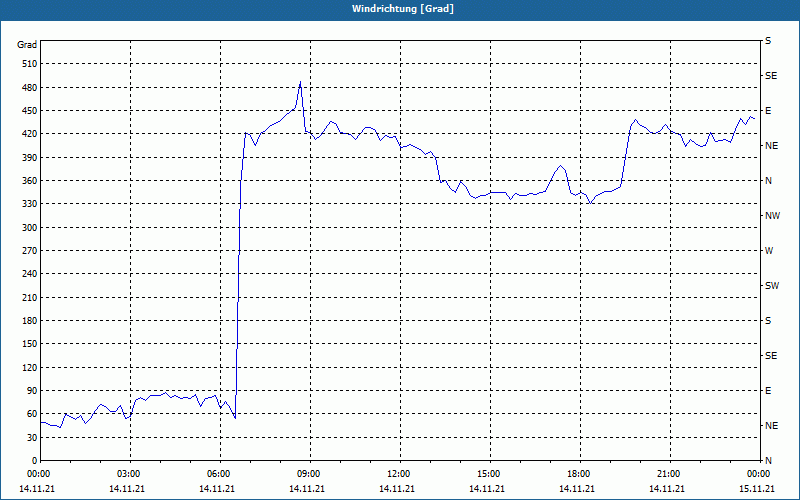Select the NE compass label beside 45-degree level

pos(771,426)
